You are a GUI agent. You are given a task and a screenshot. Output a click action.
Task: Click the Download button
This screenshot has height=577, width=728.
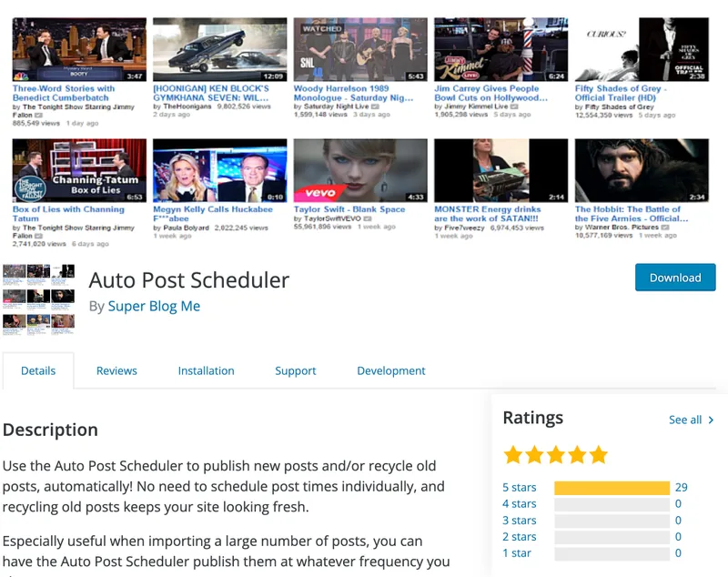(675, 278)
